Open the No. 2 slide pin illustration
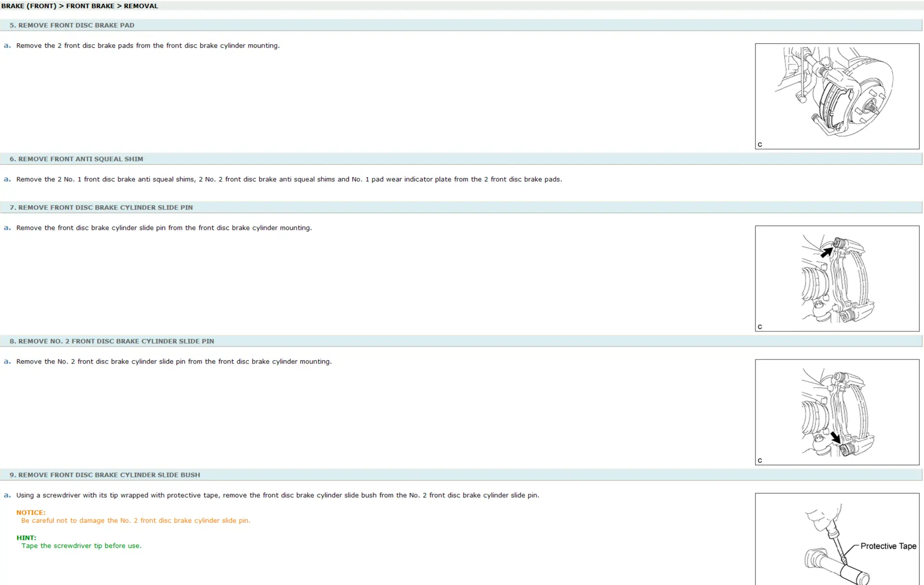 click(836, 412)
